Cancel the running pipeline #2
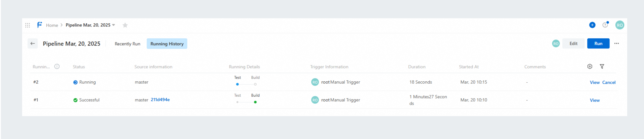 (x=608, y=82)
